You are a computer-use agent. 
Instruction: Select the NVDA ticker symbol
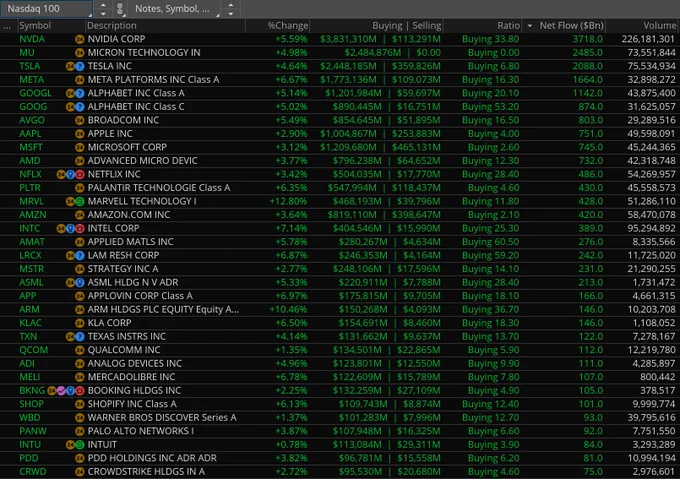pos(32,39)
